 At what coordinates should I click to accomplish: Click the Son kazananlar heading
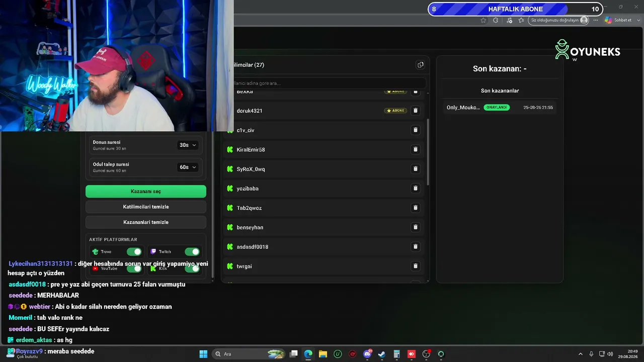pos(500,91)
